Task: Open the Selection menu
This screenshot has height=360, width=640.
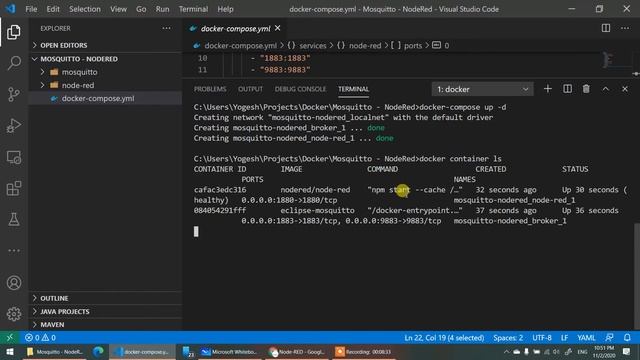Action: tap(85, 9)
